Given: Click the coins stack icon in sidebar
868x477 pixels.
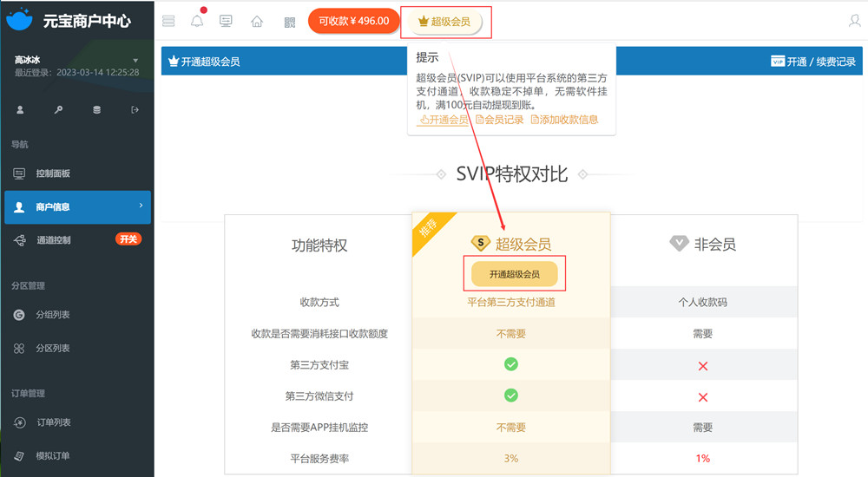Looking at the screenshot, I should [x=96, y=110].
